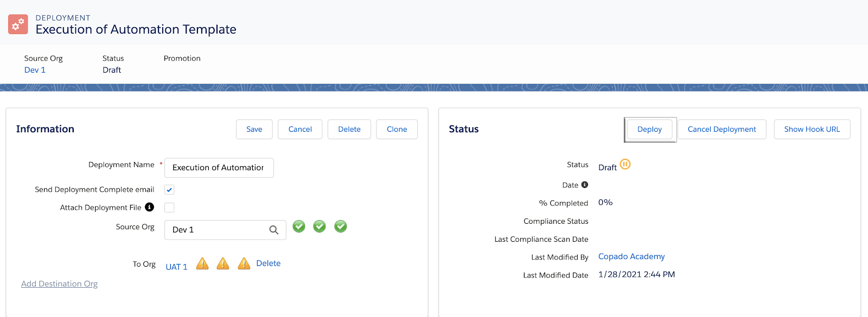Click the orange pause icon beside Draft status
The height and width of the screenshot is (317, 868).
coord(625,164)
